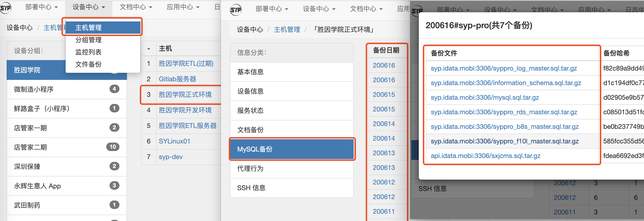This screenshot has height=221, width=644.
Task: Select the 永辉生意人 App device group
Action: tap(67, 186)
